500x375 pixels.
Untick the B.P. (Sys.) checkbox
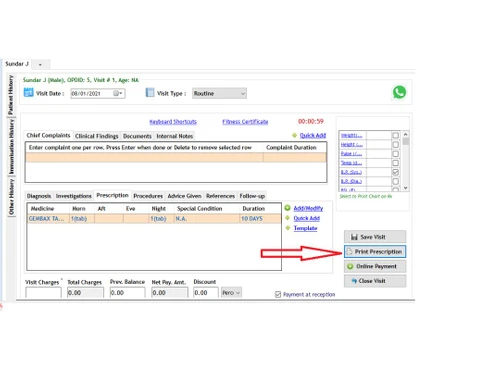tap(395, 172)
